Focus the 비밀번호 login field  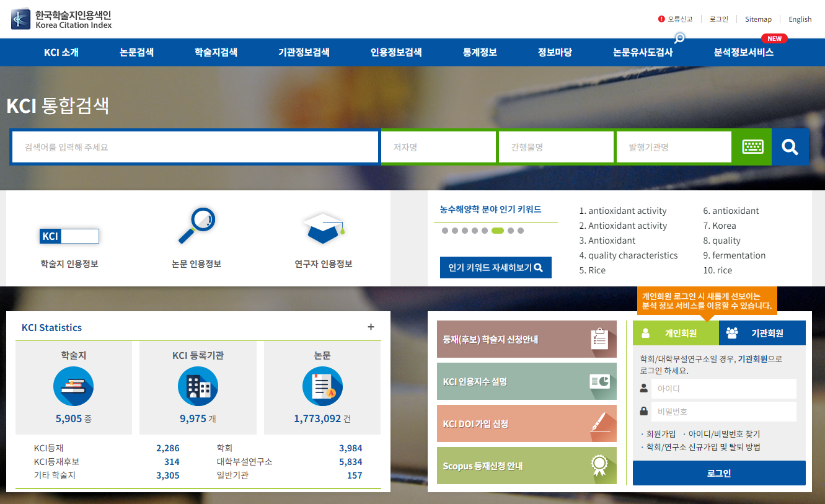tap(725, 412)
